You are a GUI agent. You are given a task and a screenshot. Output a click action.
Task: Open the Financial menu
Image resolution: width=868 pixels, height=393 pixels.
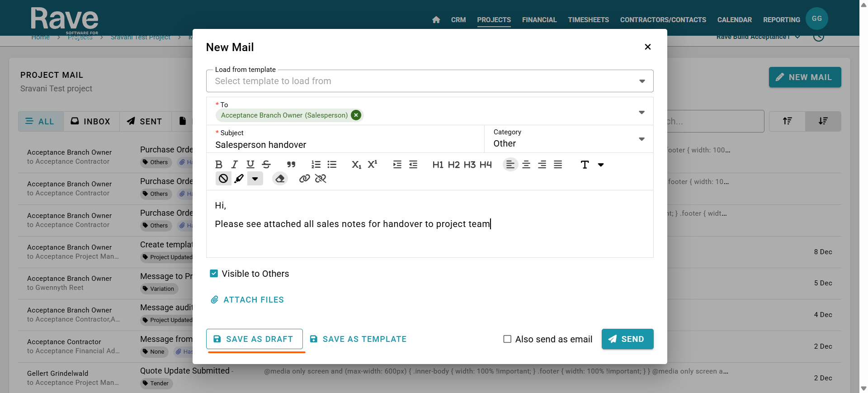tap(539, 20)
